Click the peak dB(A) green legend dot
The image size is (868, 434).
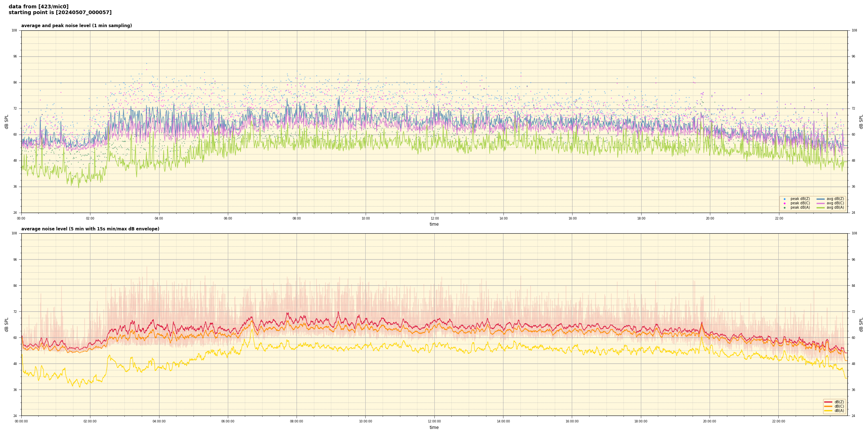[784, 208]
